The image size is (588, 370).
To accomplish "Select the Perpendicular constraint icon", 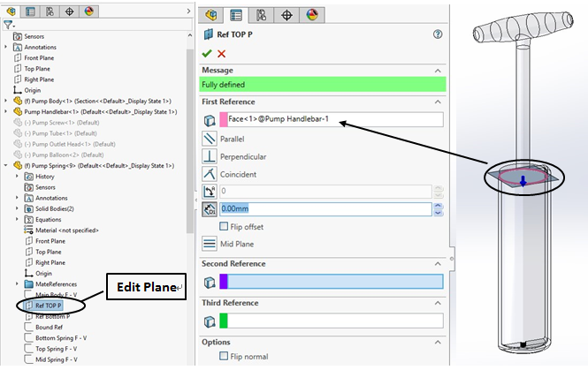I will [x=210, y=156].
